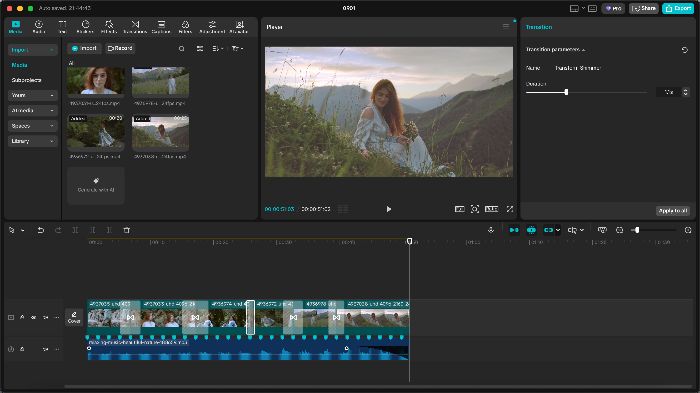
Task: Expand the Library section
Action: point(32,141)
